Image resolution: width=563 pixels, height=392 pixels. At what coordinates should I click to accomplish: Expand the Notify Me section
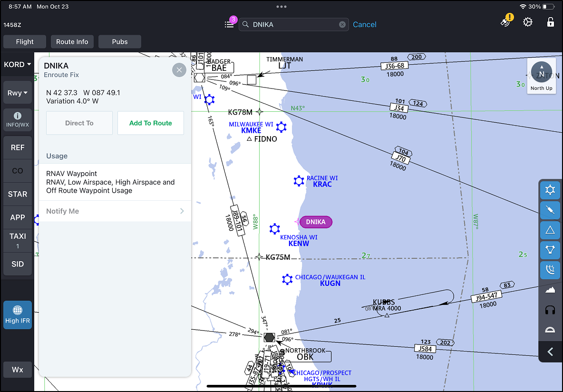[115, 211]
